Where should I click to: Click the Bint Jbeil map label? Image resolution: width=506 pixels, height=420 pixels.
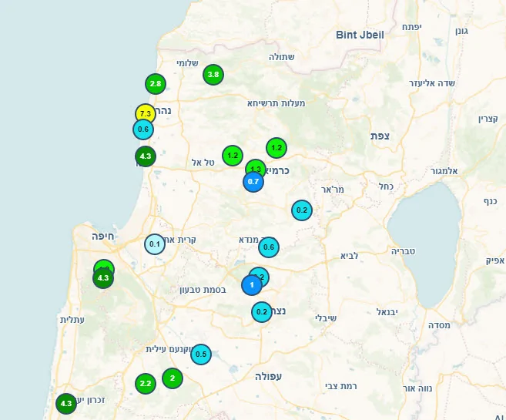click(x=360, y=35)
